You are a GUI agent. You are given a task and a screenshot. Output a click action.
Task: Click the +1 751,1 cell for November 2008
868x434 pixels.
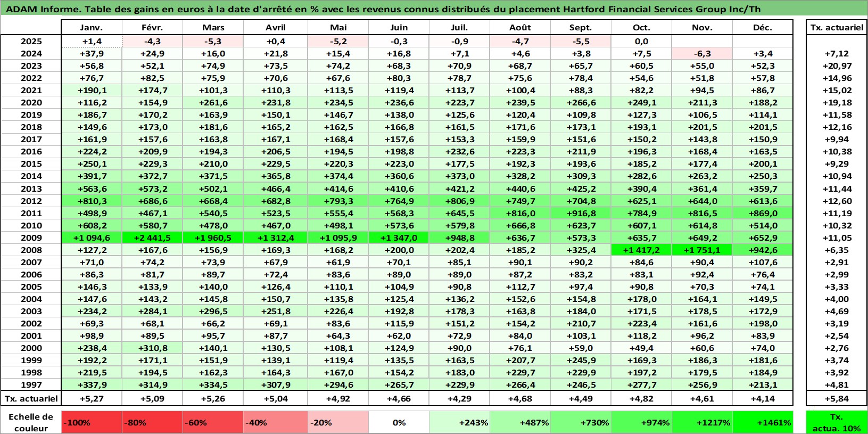702,250
